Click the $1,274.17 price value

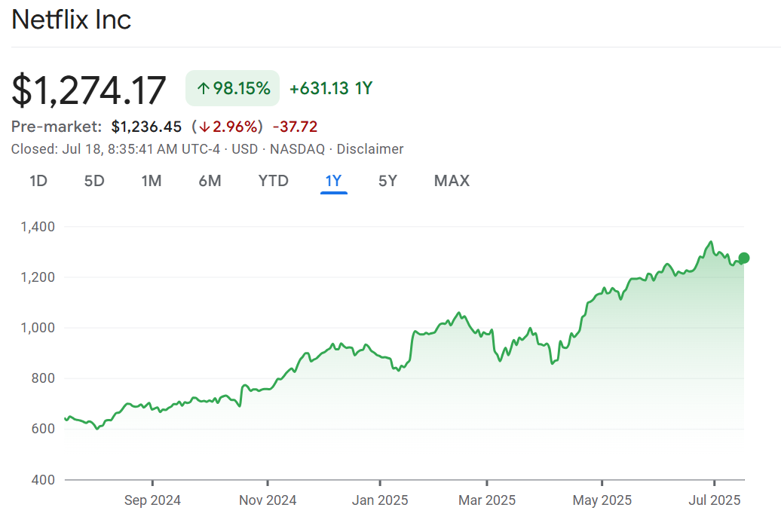coord(89,90)
